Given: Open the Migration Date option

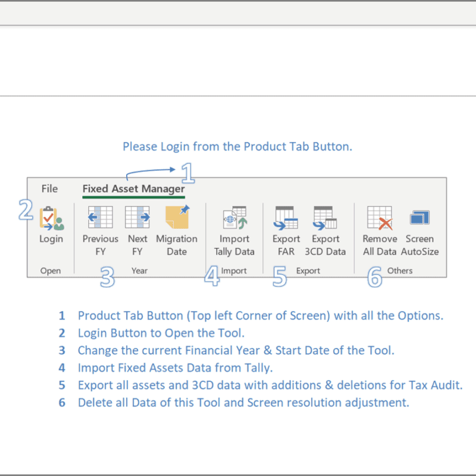Looking at the screenshot, I should (177, 218).
